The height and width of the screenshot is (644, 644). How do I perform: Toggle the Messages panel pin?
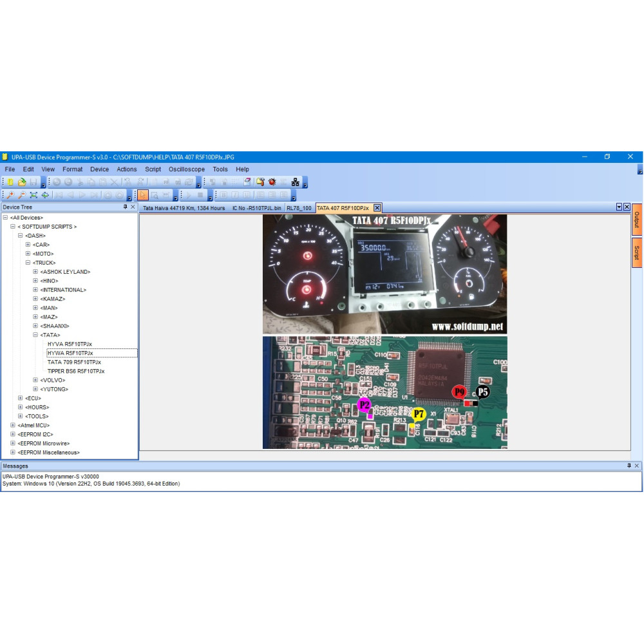click(x=629, y=466)
